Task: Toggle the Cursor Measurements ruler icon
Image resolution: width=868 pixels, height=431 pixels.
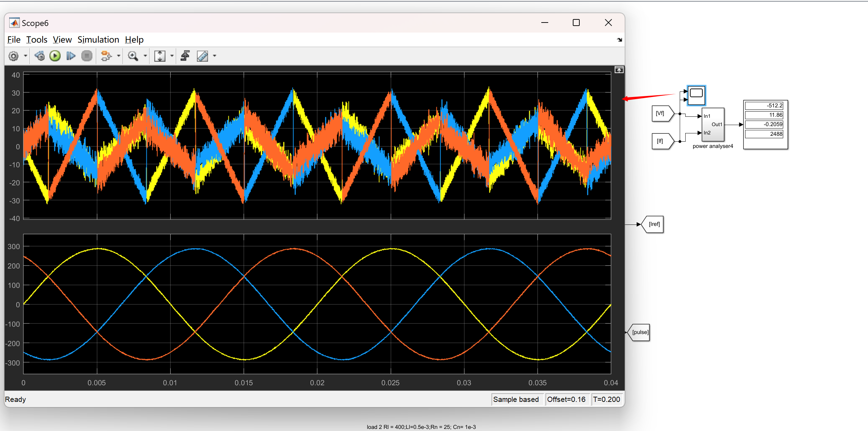Action: (x=202, y=56)
